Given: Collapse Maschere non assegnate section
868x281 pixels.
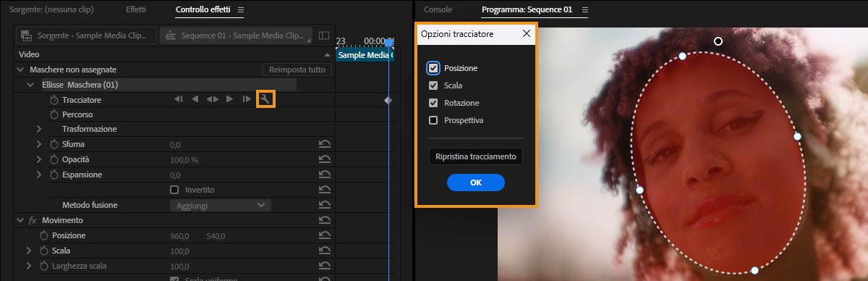Looking at the screenshot, I should click(20, 70).
